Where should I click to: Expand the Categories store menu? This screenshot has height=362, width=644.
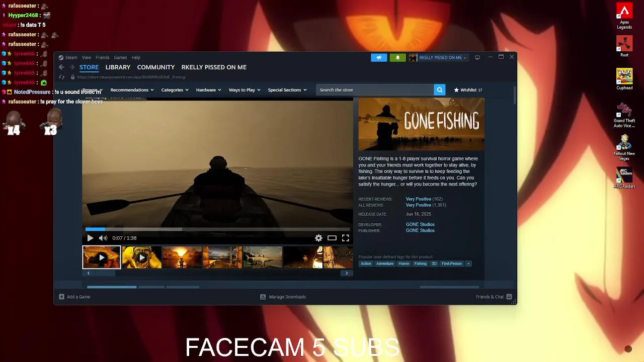(175, 90)
